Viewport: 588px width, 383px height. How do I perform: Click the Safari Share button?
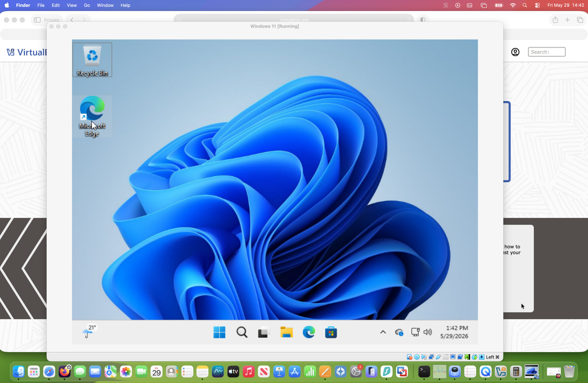555,20
